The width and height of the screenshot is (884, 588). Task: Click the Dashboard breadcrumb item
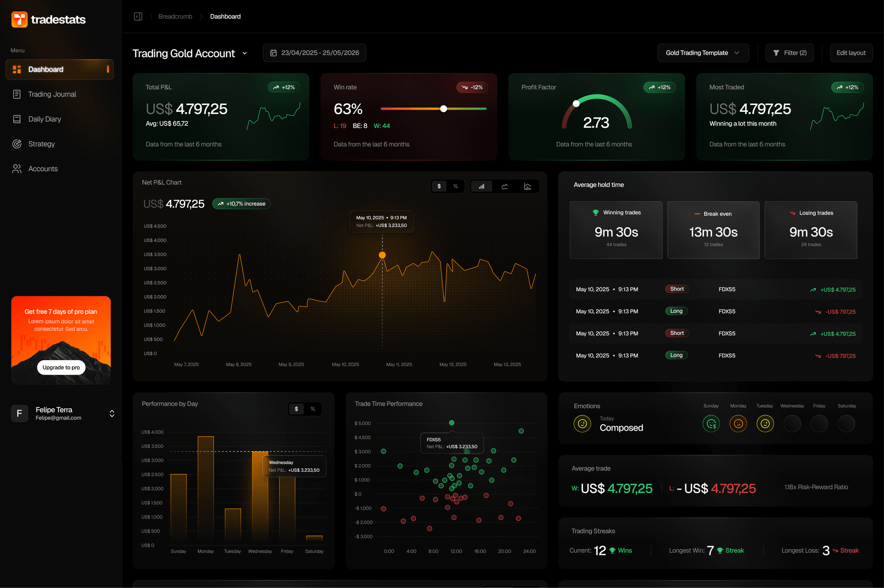pos(225,16)
